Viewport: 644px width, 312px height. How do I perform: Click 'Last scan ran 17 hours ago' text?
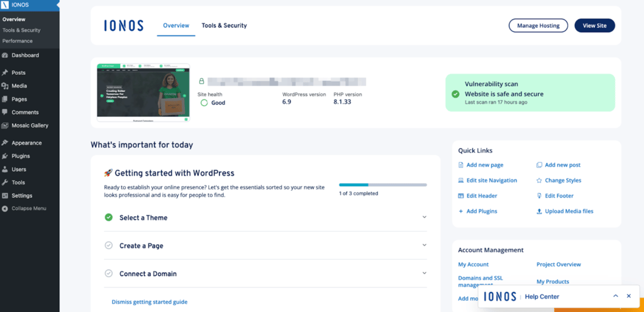click(496, 103)
